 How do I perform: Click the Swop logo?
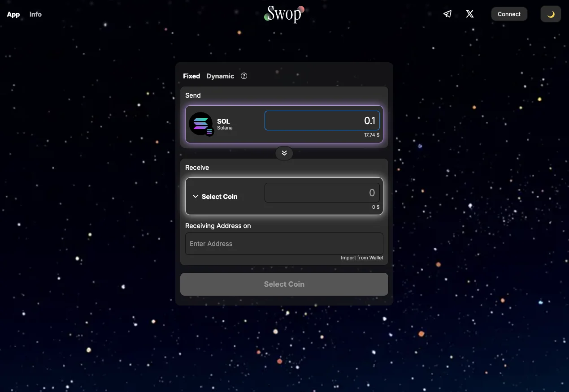(284, 14)
